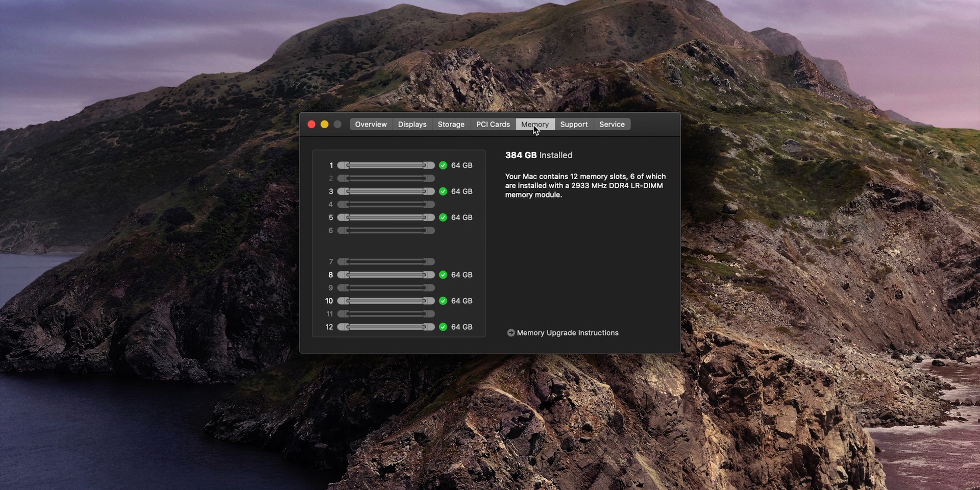
Task: Click the arrow icon beside Memory Upgrade Instructions
Action: pos(510,333)
